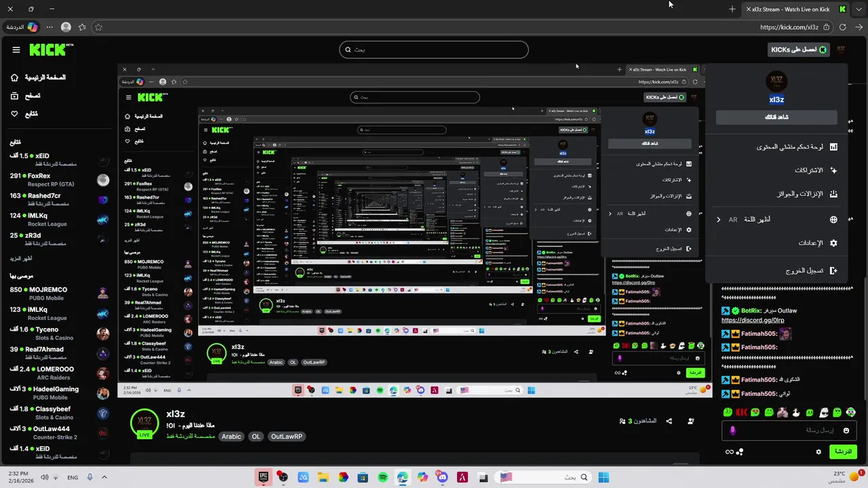Click the OL stream tag
The width and height of the screenshot is (868, 488).
click(256, 436)
